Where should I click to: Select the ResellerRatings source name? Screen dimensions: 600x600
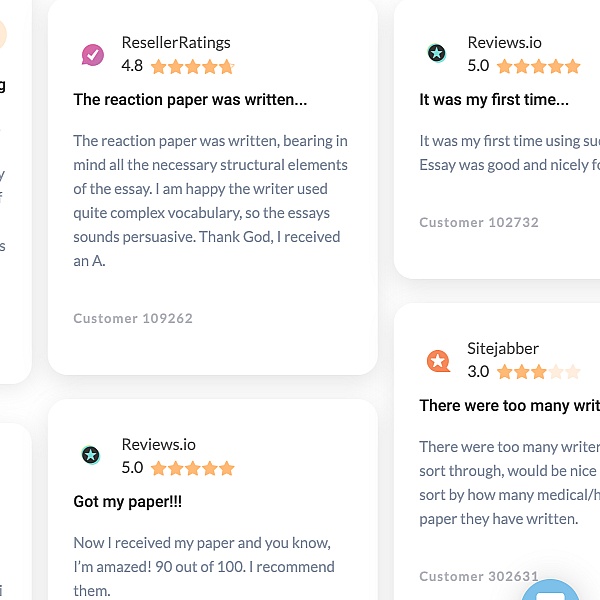click(x=176, y=43)
